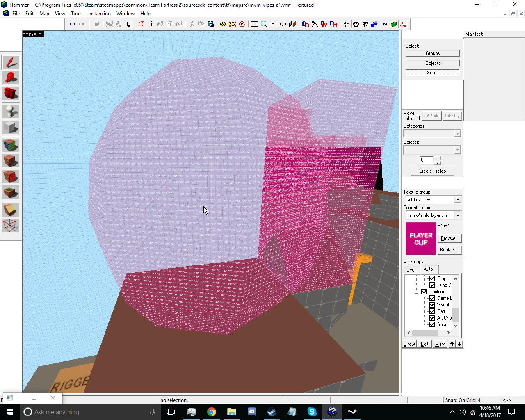Toggle the helpers globe icon
Screen dimensions: 525x420
tap(356, 24)
